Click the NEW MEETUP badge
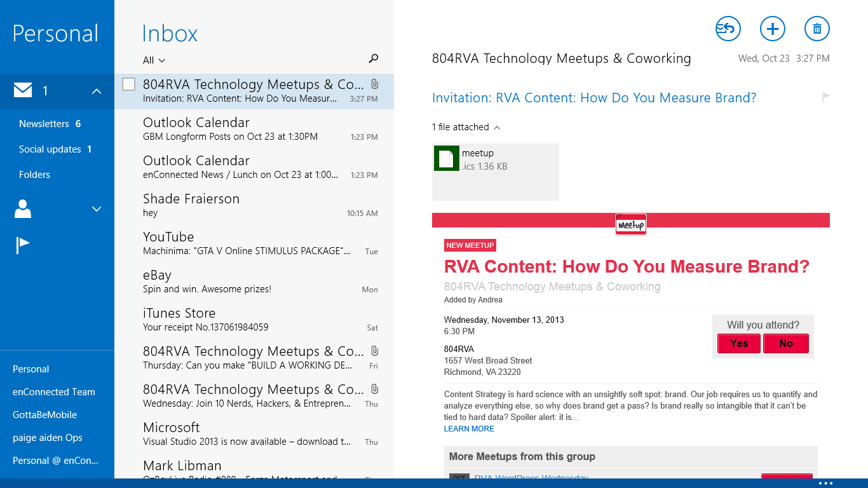Viewport: 868px width, 488px height. (470, 245)
